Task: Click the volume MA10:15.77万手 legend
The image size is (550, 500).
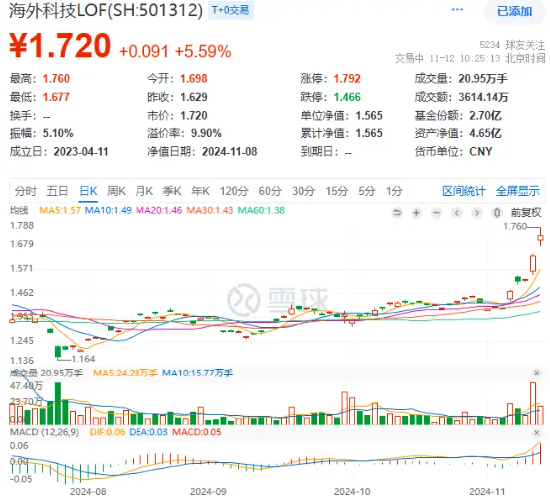Action: coord(197,373)
